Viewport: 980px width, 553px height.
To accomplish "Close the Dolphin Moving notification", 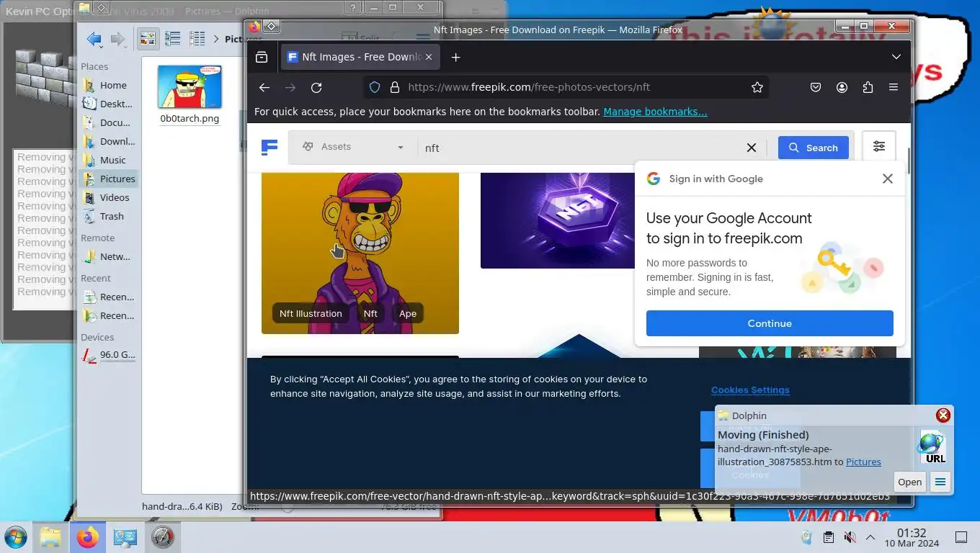I will [943, 415].
